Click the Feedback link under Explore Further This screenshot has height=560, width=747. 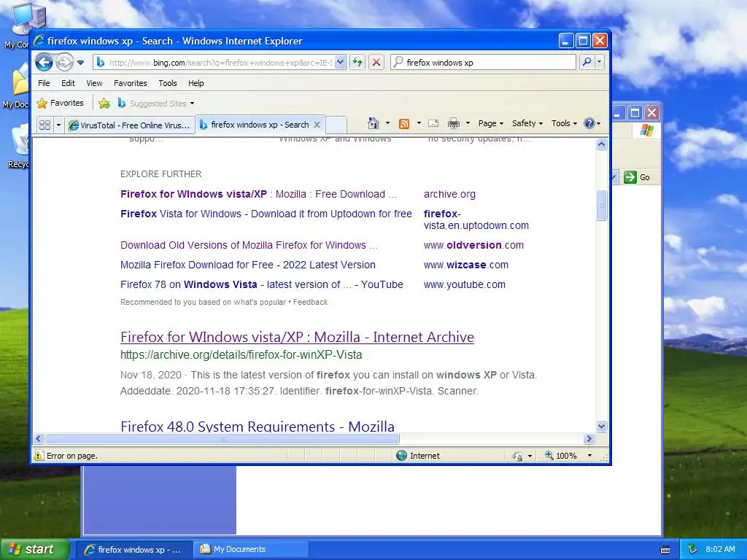pyautogui.click(x=311, y=302)
